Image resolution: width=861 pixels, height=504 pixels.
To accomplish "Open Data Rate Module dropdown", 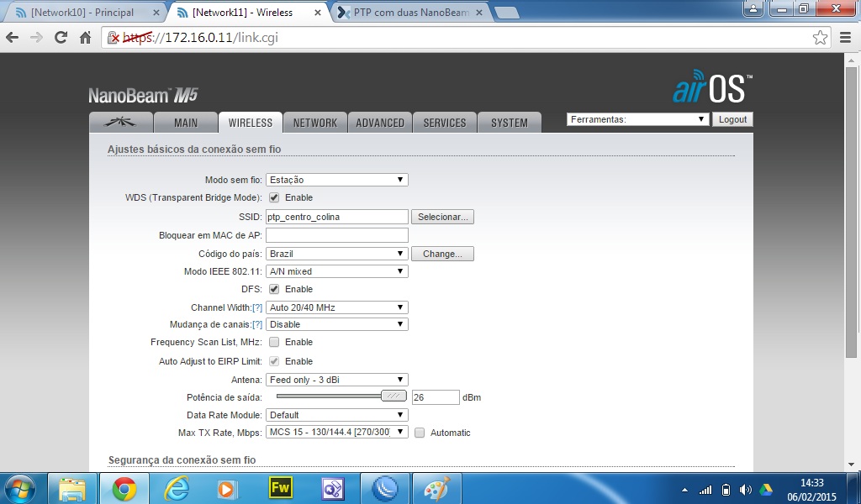I will (337, 415).
